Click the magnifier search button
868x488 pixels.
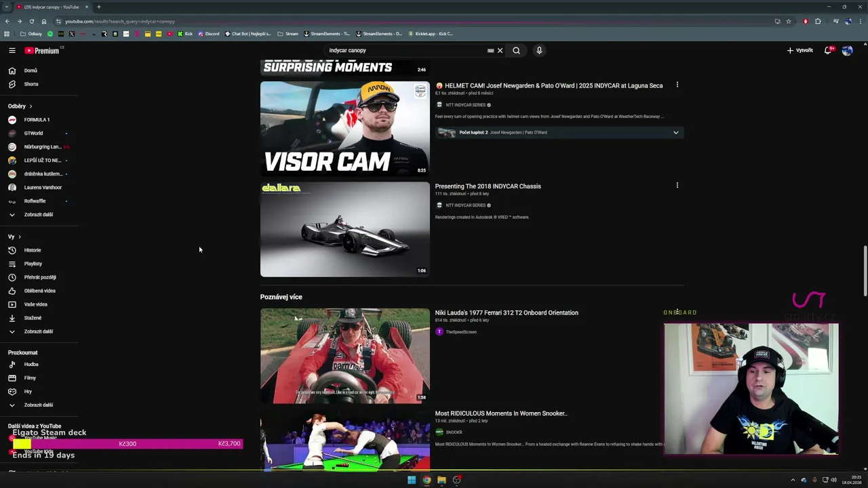517,50
